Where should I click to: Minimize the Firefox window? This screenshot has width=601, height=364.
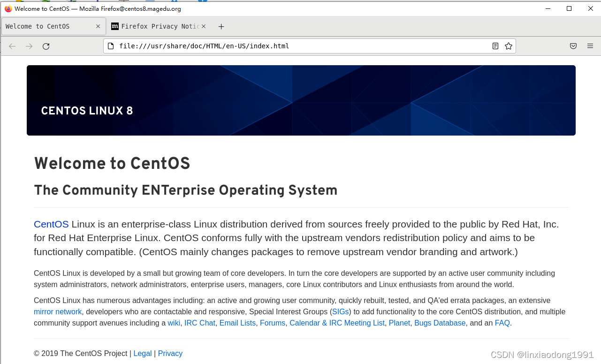coord(548,8)
